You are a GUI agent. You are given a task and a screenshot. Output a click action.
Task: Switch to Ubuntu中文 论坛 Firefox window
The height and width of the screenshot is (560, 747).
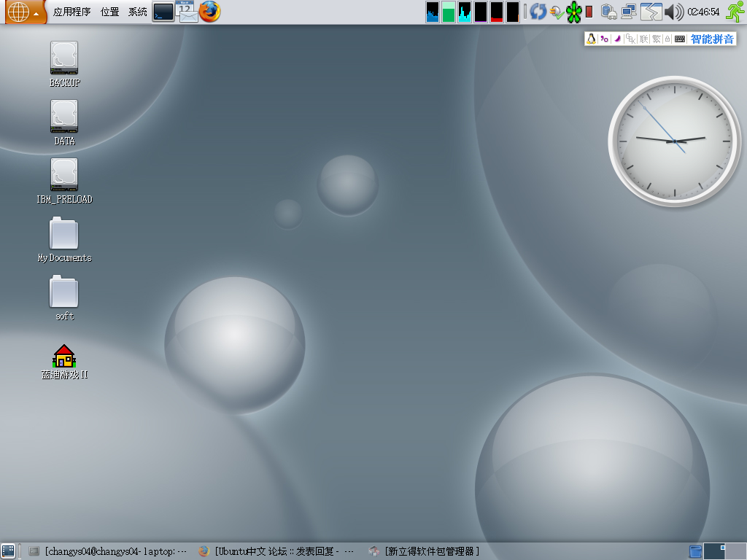(276, 551)
